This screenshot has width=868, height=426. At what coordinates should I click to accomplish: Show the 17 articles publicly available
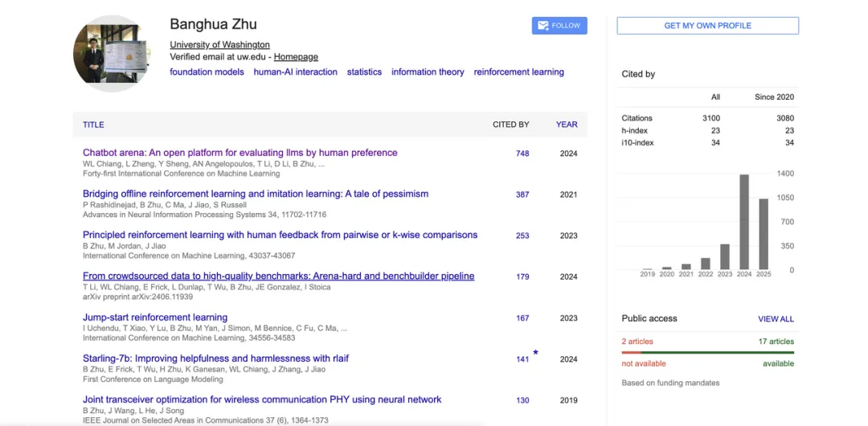(x=776, y=342)
